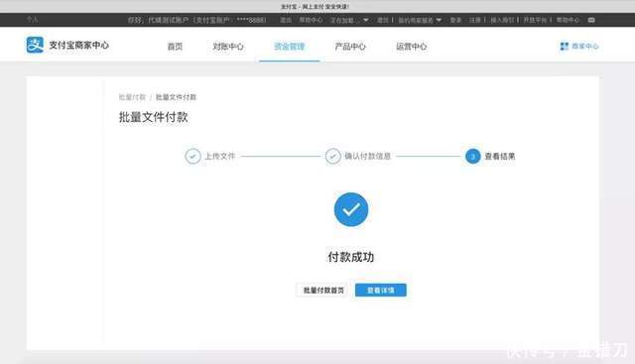Open the message icon in top dark bar
The image size is (635, 364).
[591, 20]
